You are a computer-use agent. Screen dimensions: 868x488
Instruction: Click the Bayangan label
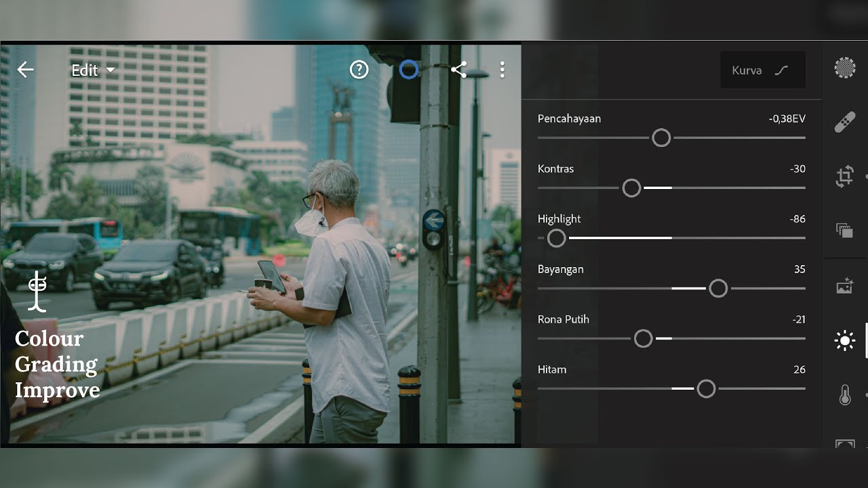560,269
